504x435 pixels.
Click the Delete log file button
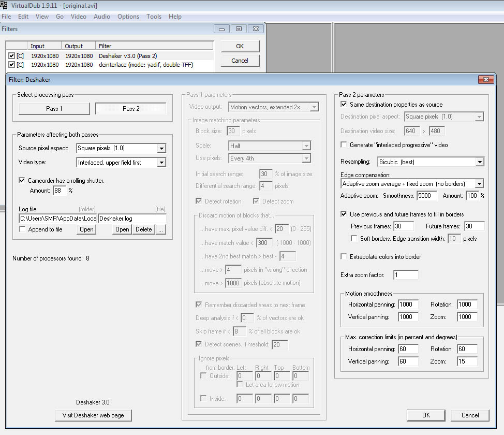tap(144, 229)
